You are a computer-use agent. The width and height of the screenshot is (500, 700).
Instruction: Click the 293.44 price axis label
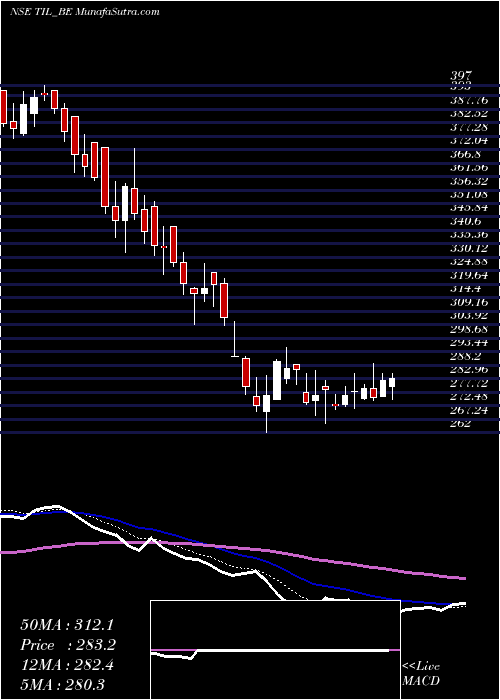468,343
